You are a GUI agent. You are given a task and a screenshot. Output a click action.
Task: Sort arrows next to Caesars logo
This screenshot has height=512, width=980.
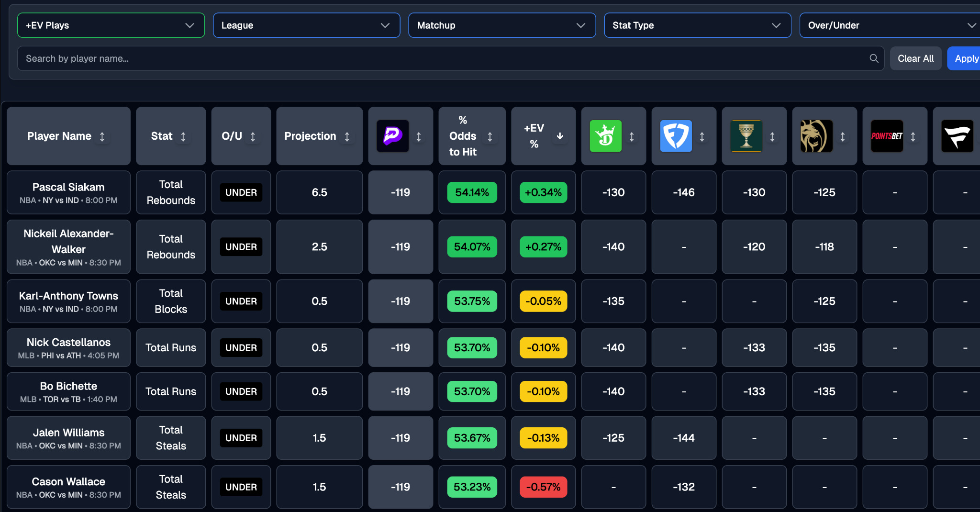click(x=772, y=137)
